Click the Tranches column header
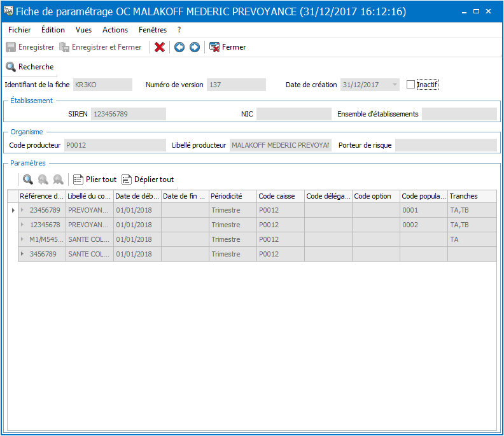Screen dimensions: 504x436 (x=472, y=196)
